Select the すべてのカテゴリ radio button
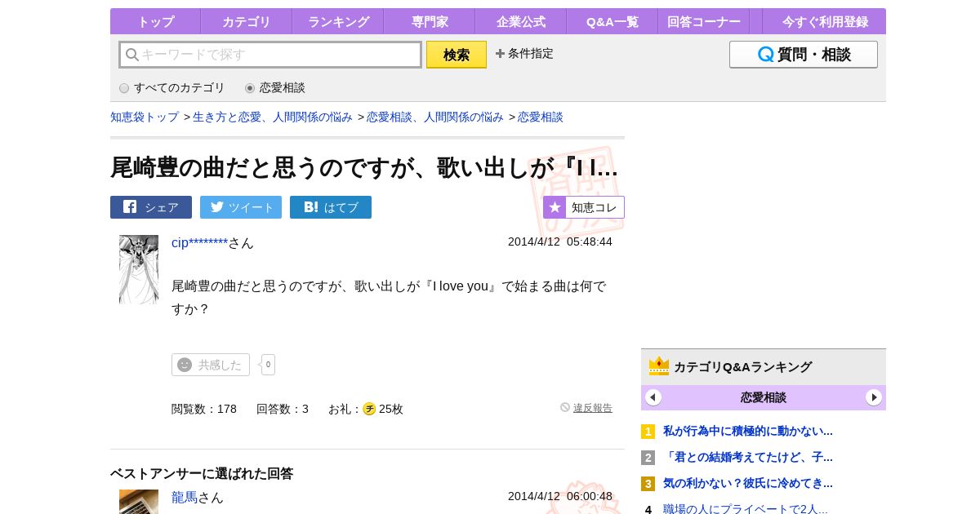The width and height of the screenshot is (980, 514). 124,88
